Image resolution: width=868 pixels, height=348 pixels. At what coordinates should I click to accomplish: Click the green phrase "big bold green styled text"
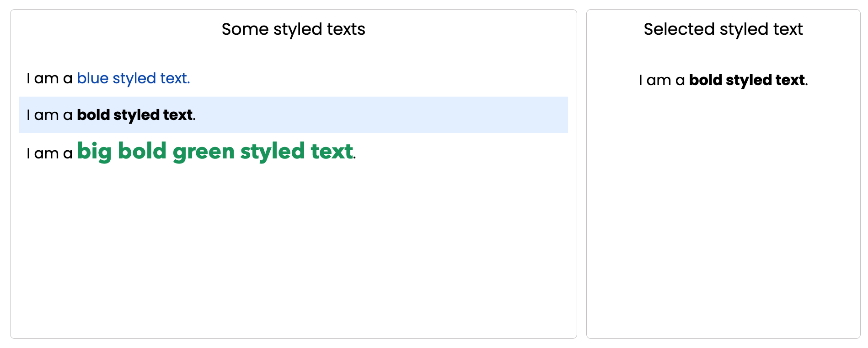215,152
